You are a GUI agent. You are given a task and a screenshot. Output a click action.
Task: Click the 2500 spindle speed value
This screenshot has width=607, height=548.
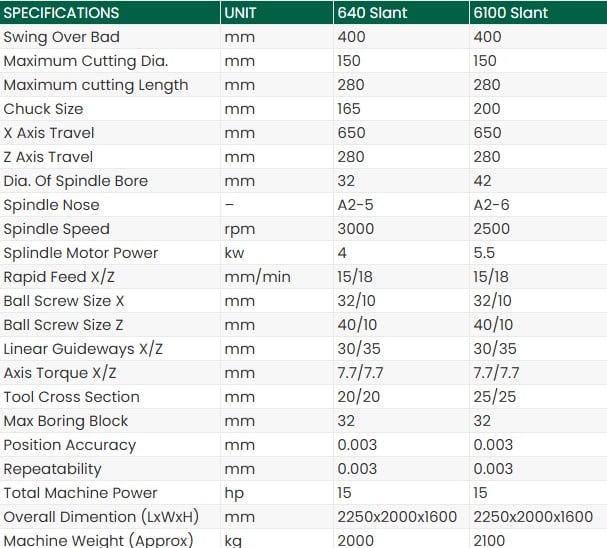pos(492,229)
